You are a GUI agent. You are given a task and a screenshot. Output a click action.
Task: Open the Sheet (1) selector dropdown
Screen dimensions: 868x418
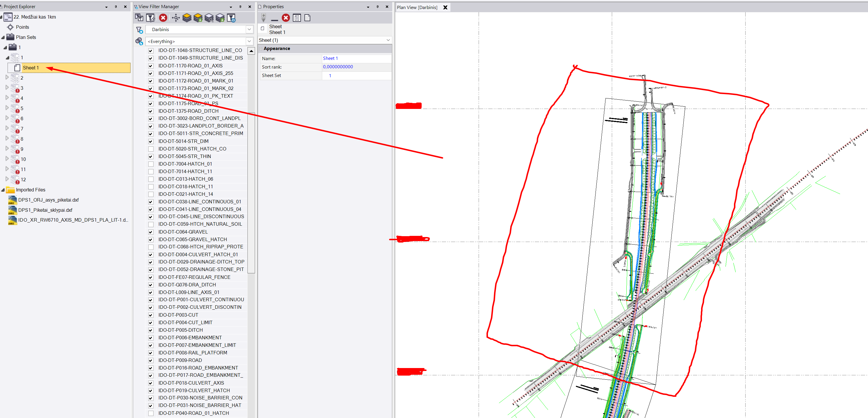coord(388,40)
